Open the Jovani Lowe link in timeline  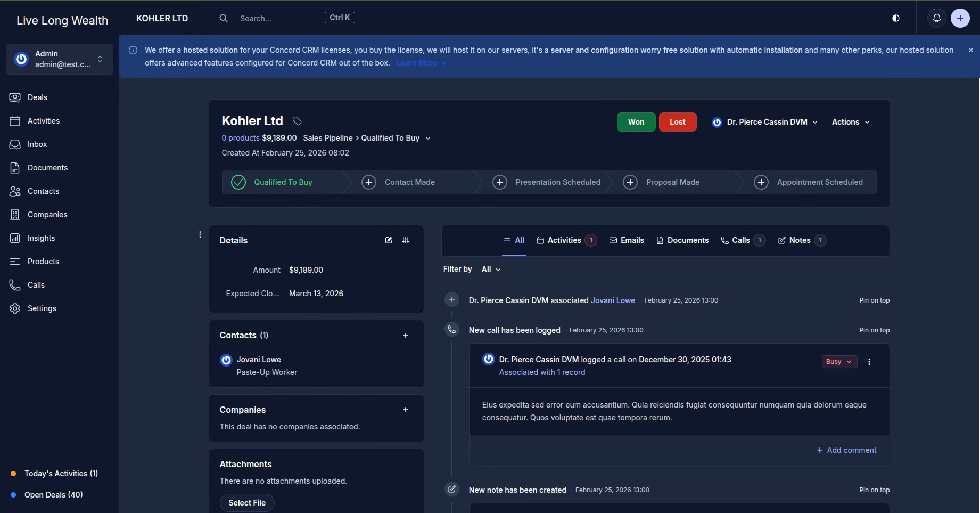(x=613, y=300)
